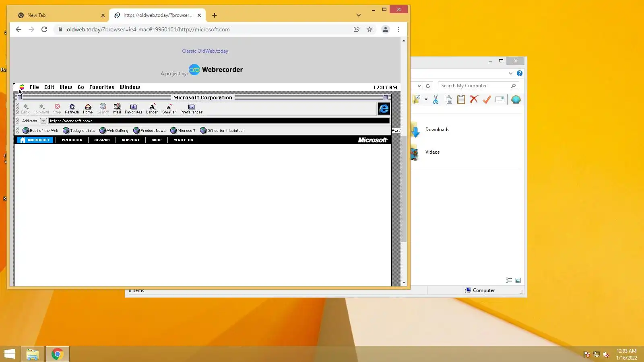
Task: Open File Explorer address history dropdown
Action: click(x=419, y=86)
